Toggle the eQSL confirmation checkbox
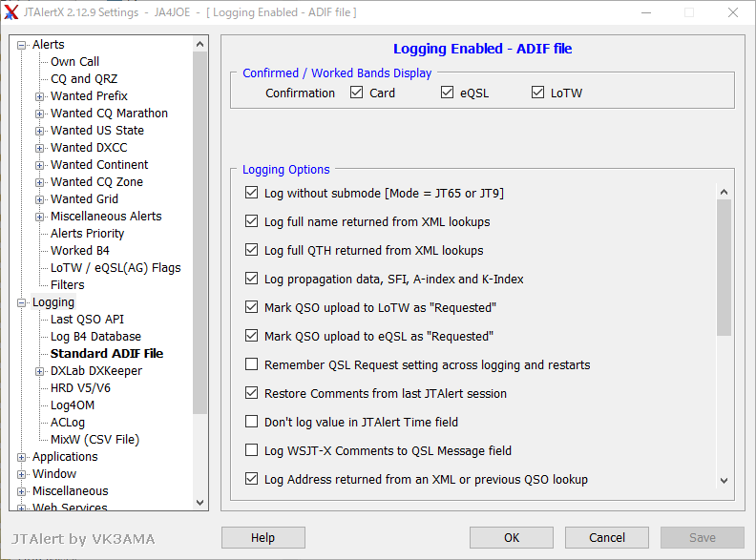Viewport: 756px width, 560px height. coord(447,92)
